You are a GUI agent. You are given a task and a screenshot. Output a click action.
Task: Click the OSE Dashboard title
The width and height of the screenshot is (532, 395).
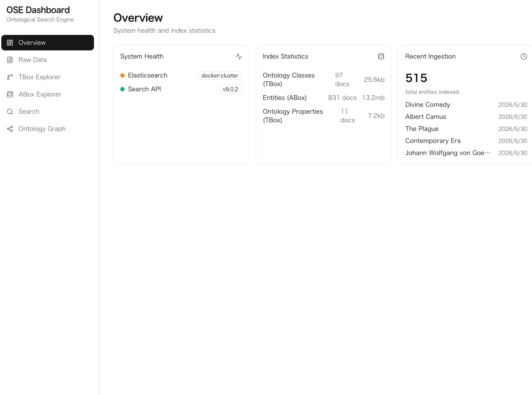click(38, 10)
